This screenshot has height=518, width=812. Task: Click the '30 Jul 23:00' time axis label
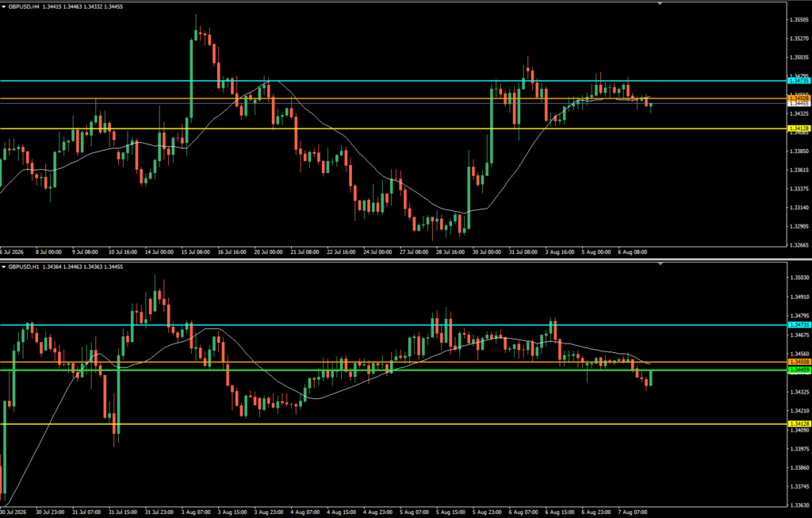tap(50, 512)
